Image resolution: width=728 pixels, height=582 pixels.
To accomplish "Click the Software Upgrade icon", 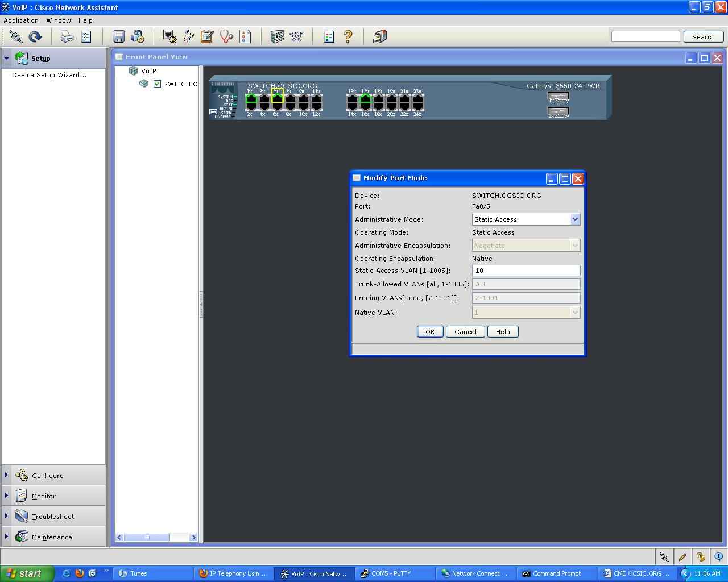I will click(x=138, y=37).
